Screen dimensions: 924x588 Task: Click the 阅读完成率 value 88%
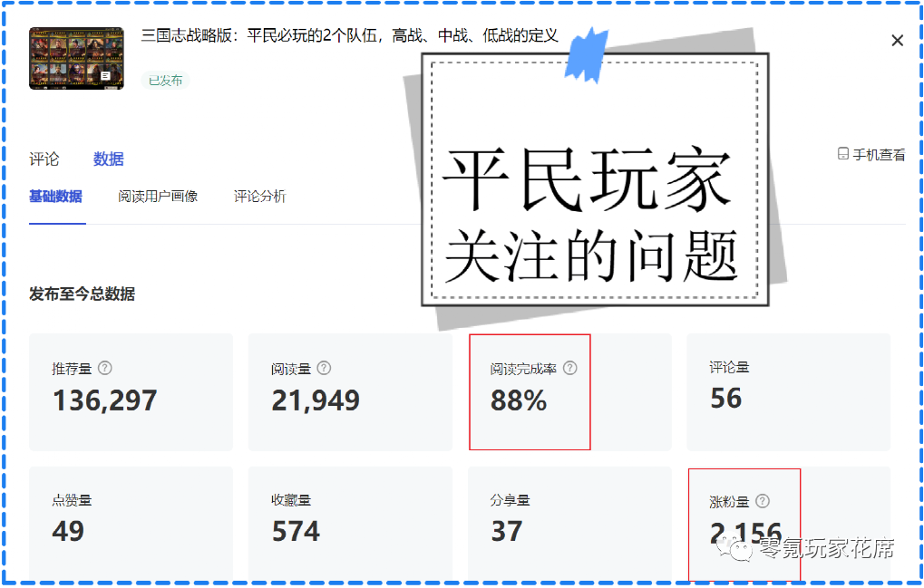point(519,400)
